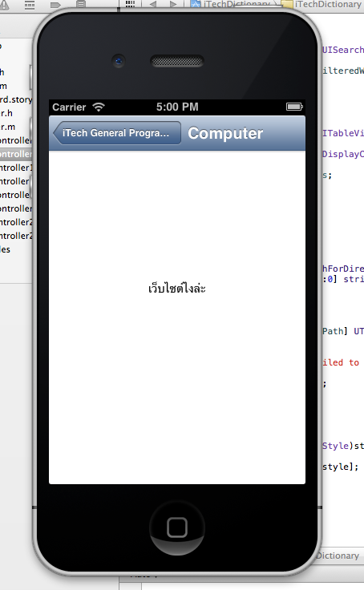The width and height of the screenshot is (364, 590).
Task: Click the Thai text label on screen
Action: [177, 289]
